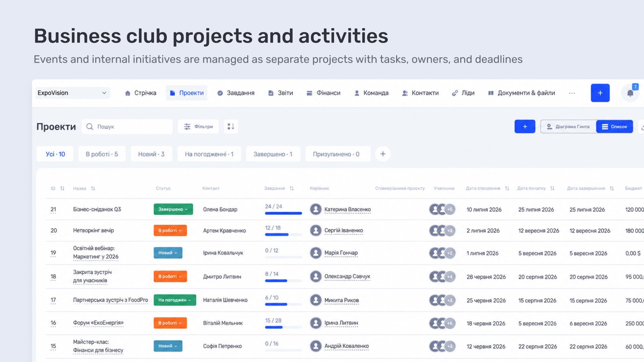Click the 12 / 18 task progress bar
644x362 pixels.
tap(283, 235)
